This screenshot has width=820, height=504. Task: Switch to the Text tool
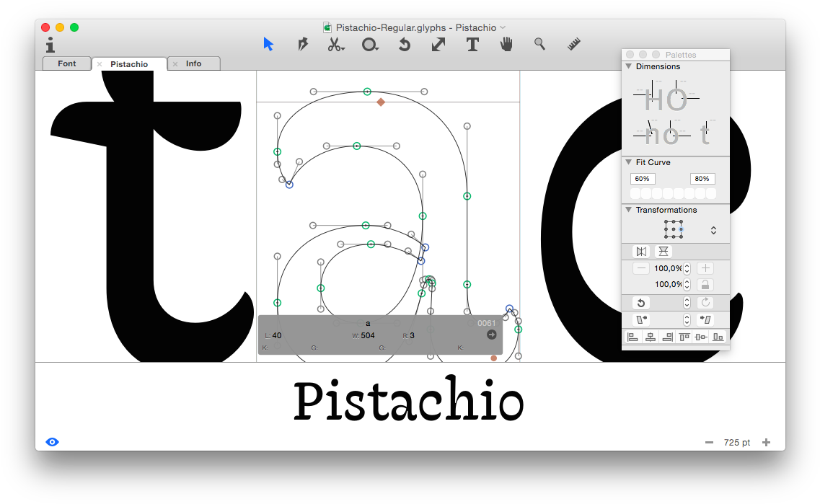[x=472, y=45]
